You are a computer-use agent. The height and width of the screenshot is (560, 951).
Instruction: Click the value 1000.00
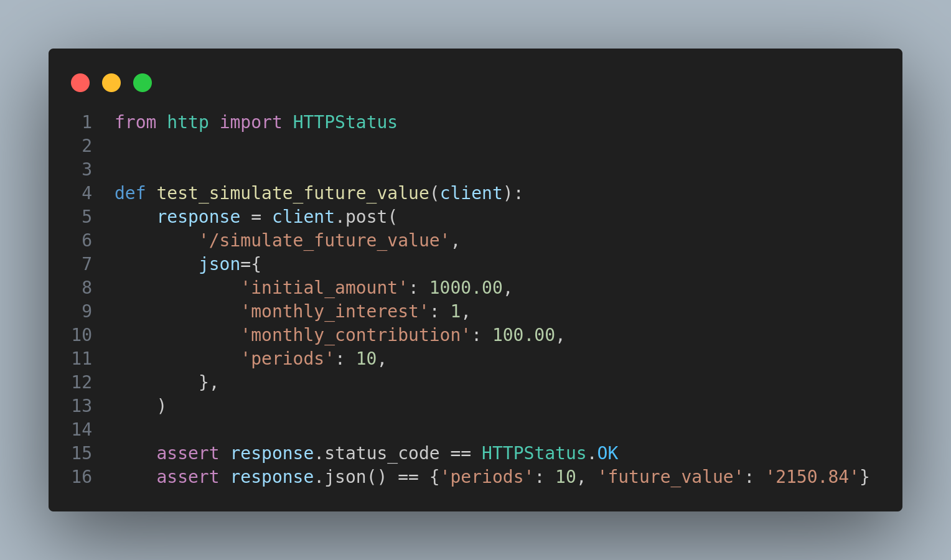pyautogui.click(x=466, y=287)
